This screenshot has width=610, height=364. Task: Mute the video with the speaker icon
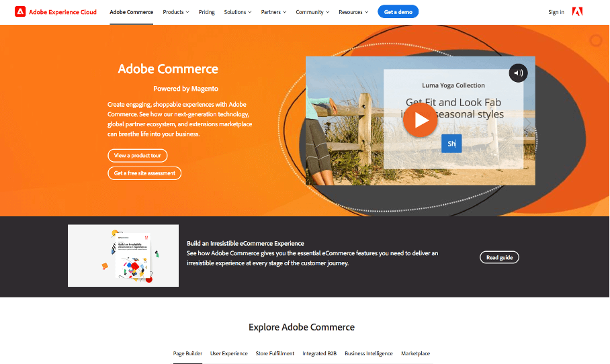(x=518, y=73)
